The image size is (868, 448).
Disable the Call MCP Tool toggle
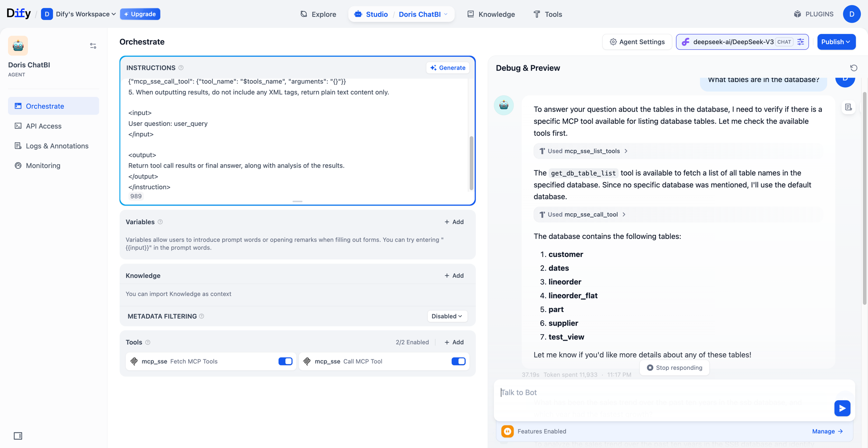coord(458,361)
